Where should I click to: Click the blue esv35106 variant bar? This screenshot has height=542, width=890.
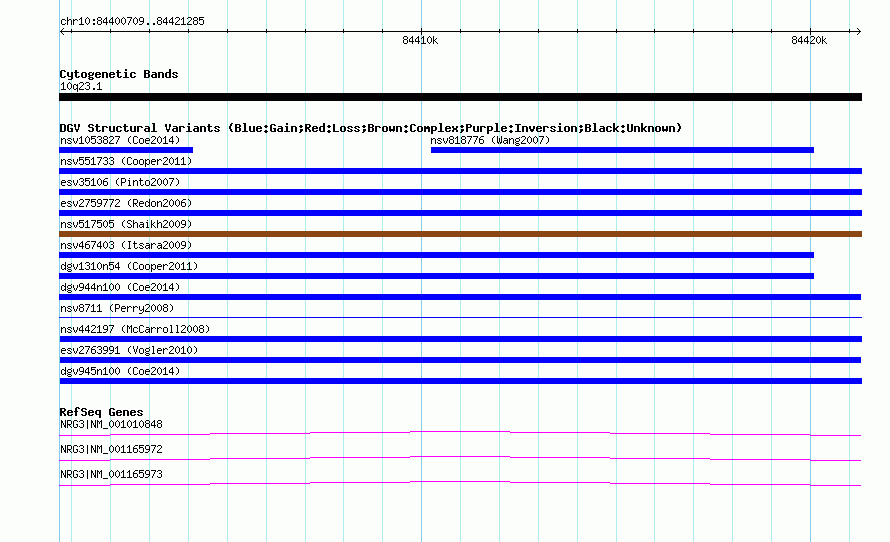(460, 192)
